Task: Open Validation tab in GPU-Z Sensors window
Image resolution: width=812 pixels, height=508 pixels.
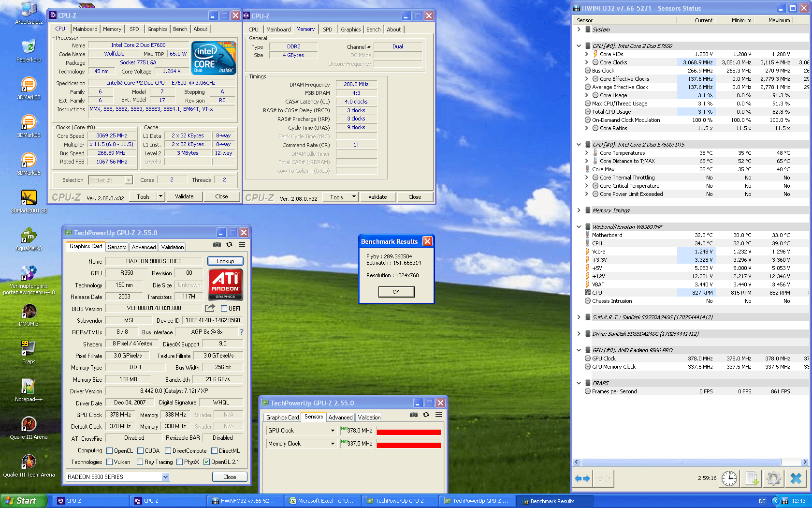Action: point(369,418)
